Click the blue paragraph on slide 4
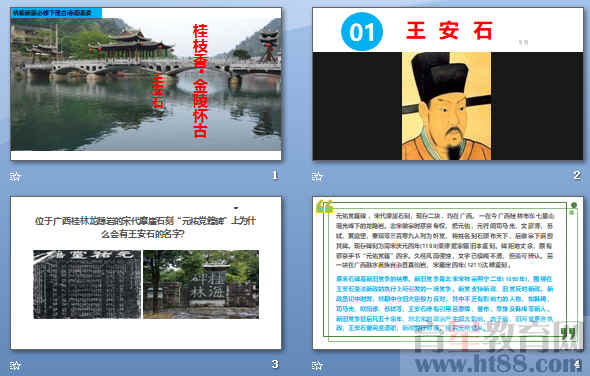The height and width of the screenshot is (376, 590). coord(445,303)
